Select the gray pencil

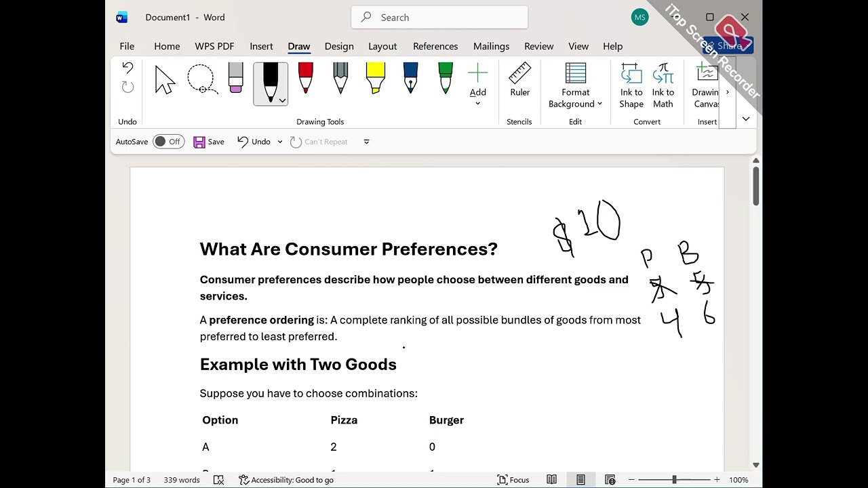(x=340, y=78)
